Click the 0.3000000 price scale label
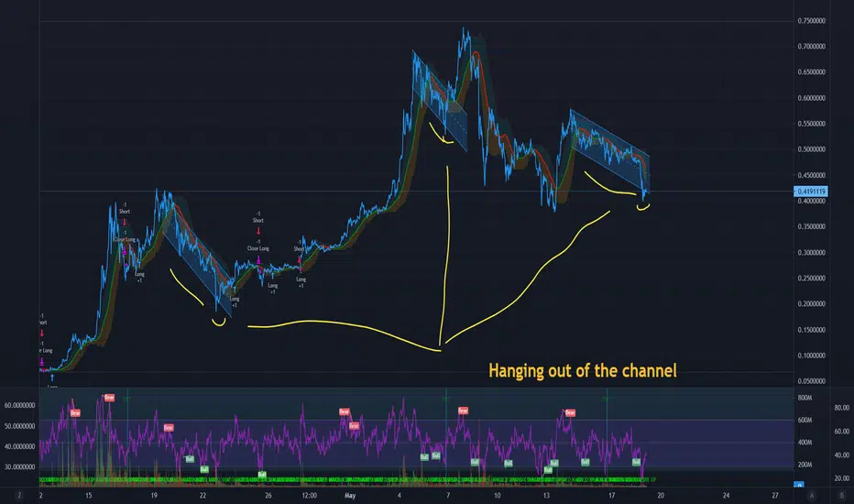Image resolution: width=854 pixels, height=504 pixels. (811, 252)
